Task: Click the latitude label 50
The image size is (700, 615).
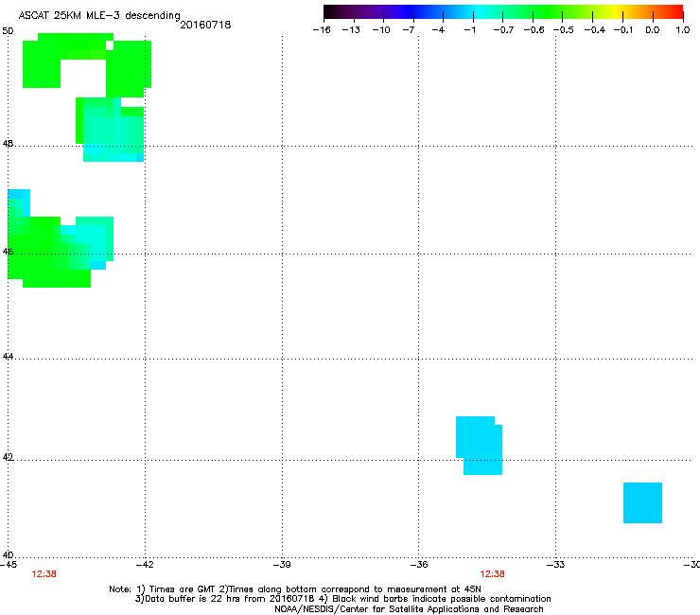Action: pyautogui.click(x=8, y=31)
